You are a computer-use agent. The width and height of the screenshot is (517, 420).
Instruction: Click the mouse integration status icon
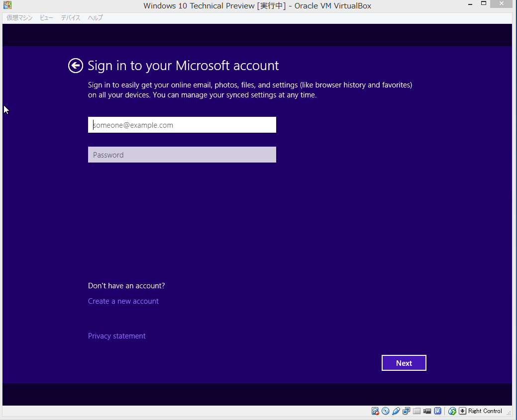[x=452, y=411]
